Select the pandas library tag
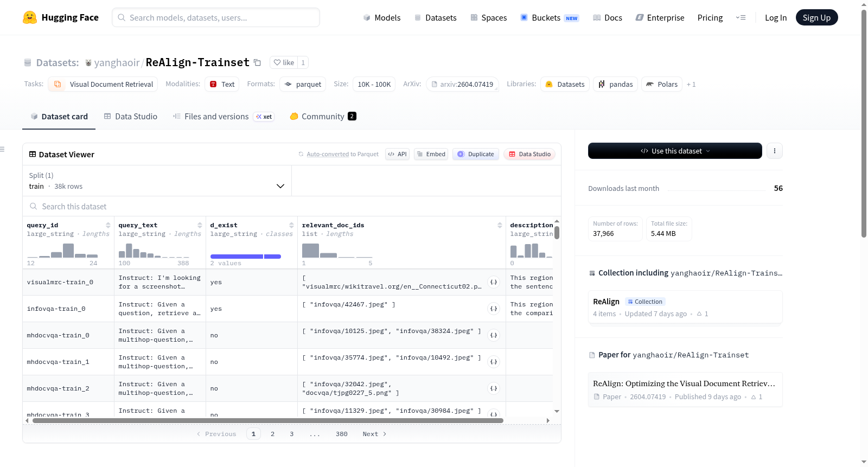The height and width of the screenshot is (467, 868). click(x=615, y=84)
